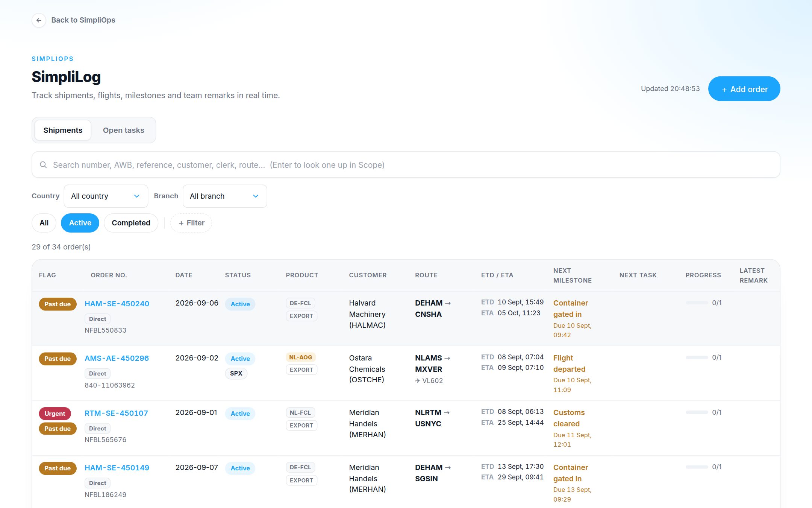Click the Ostara Chemicals (OSTCHE) customer

click(x=367, y=369)
